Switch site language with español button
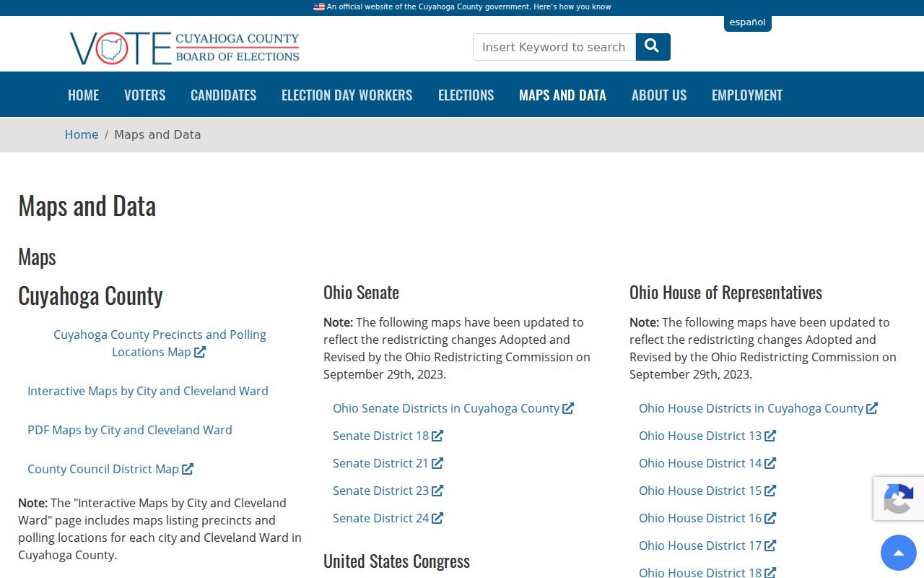 pos(748,22)
